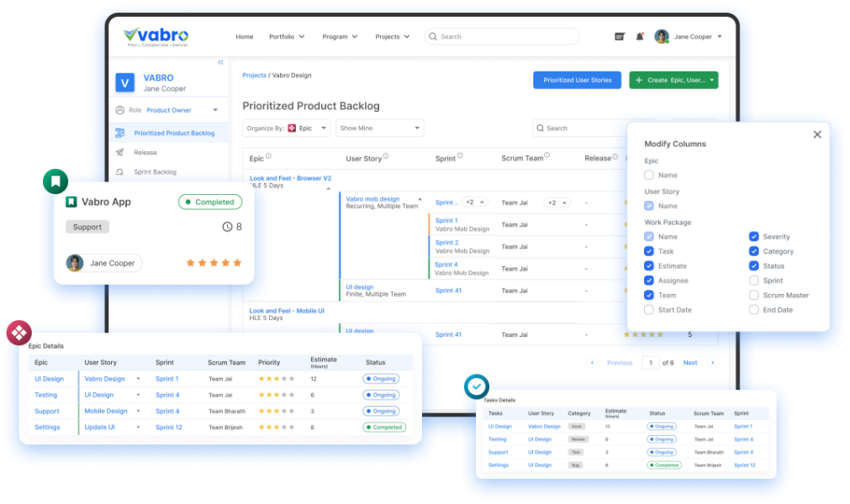The width and height of the screenshot is (850, 504).
Task: Open the Projects breadcrumb link
Action: 255,75
